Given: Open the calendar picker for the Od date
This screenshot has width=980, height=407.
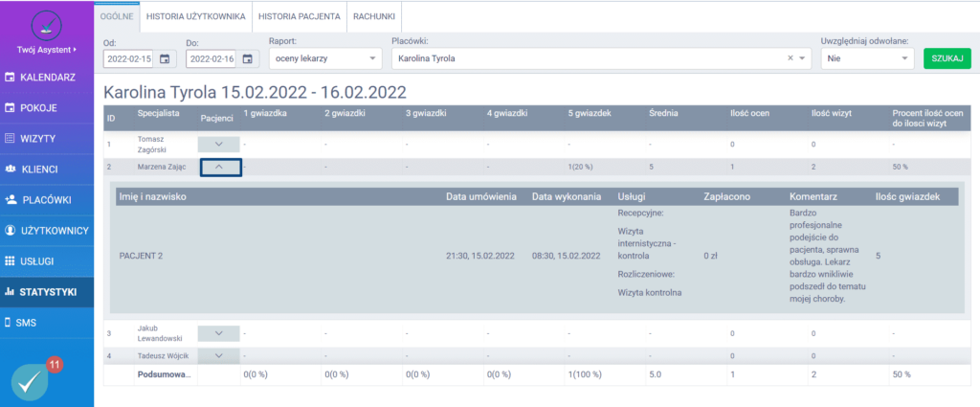Looking at the screenshot, I should tap(165, 59).
